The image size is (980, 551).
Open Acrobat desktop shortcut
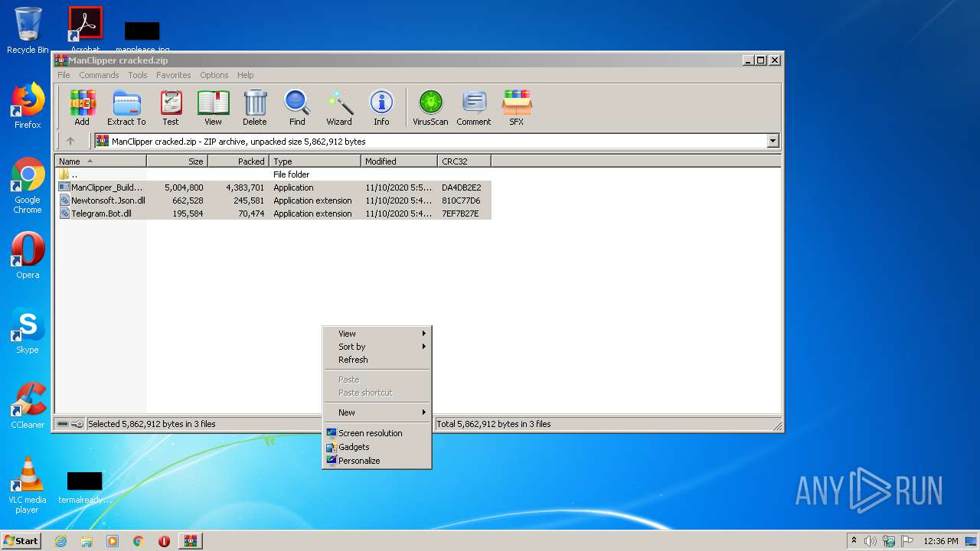point(85,29)
